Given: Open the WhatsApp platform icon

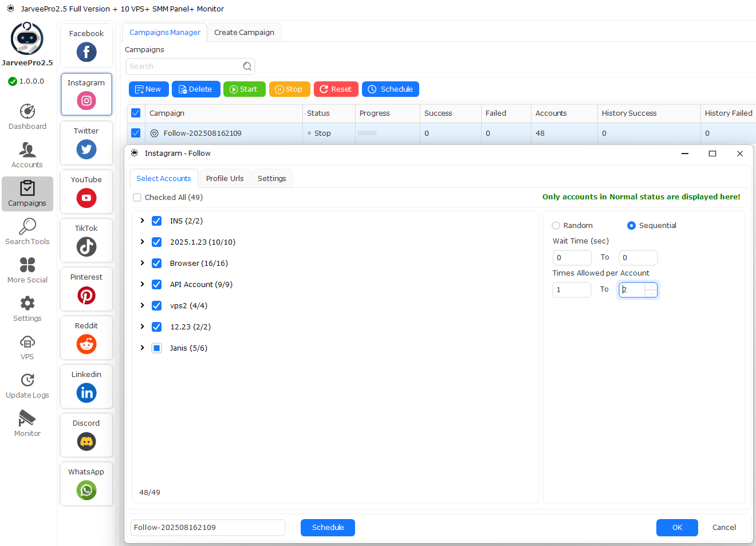Looking at the screenshot, I should [x=86, y=490].
